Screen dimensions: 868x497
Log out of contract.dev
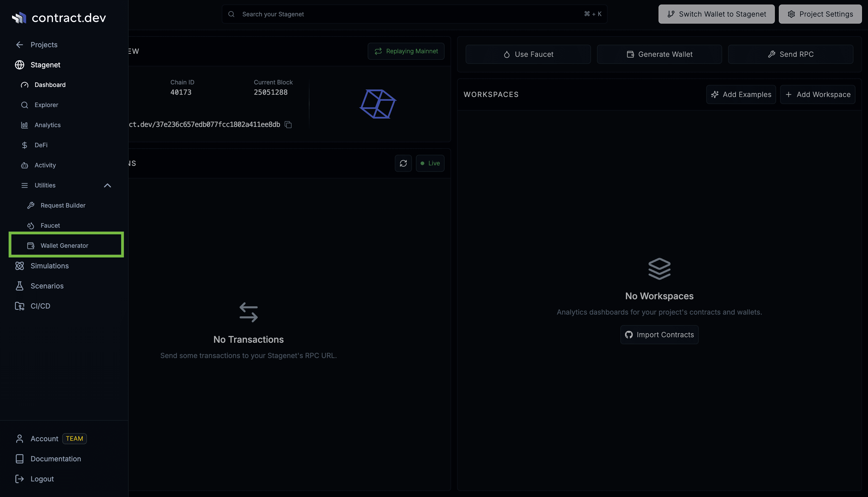coord(42,479)
